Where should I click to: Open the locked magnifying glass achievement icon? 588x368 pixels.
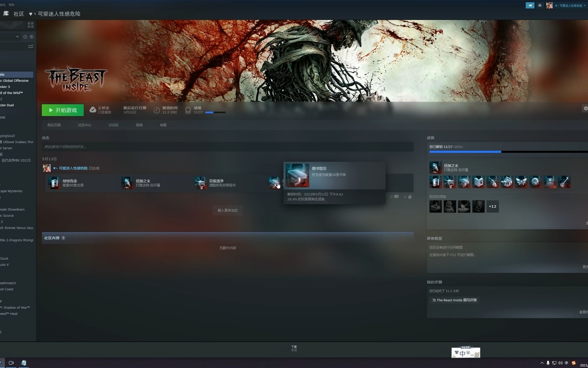450,206
